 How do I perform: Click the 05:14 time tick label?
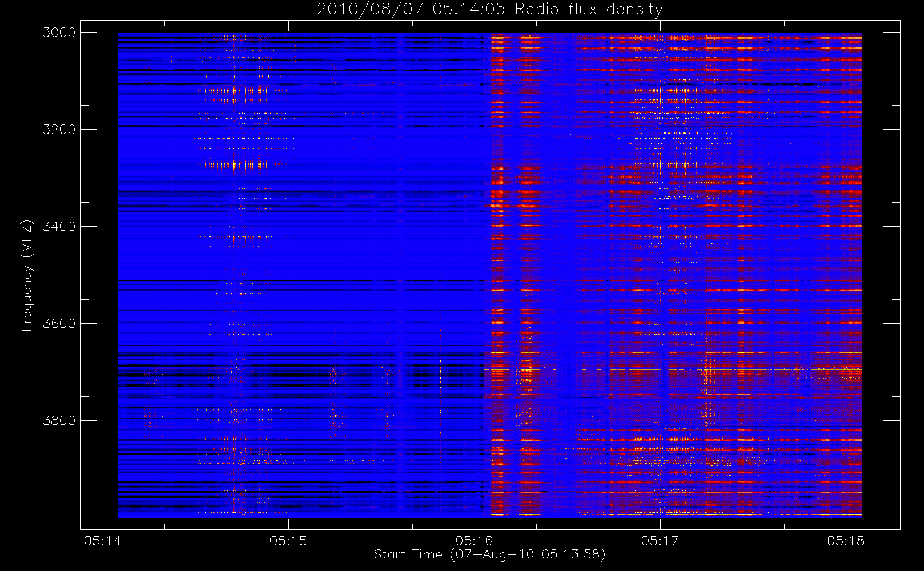coord(103,541)
